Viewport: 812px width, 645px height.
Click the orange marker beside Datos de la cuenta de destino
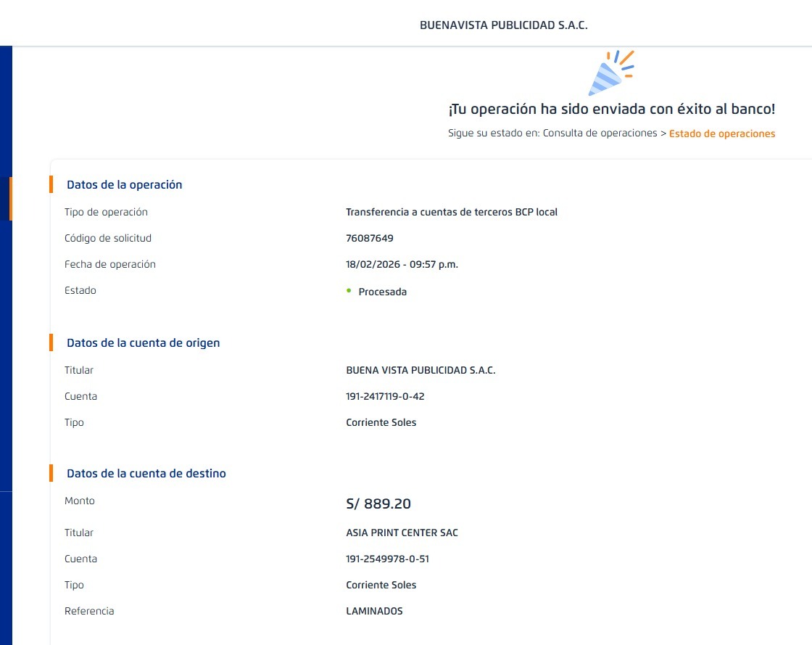coord(51,473)
